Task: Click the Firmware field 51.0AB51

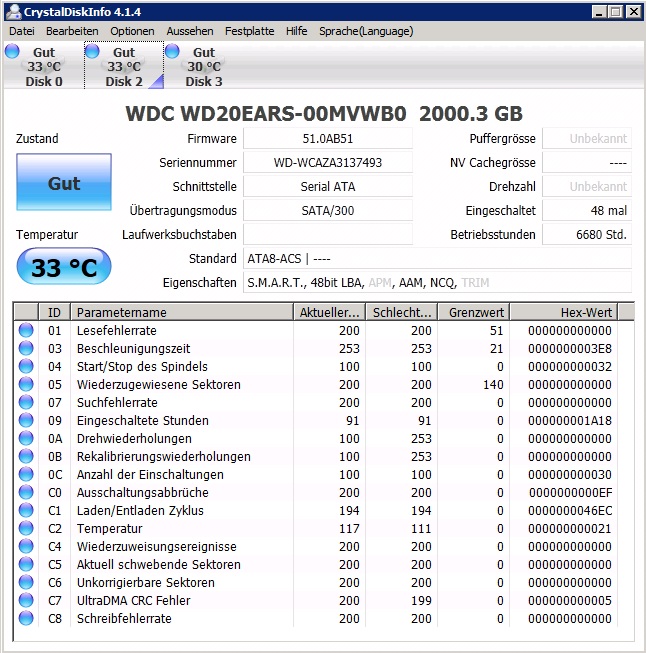Action: pos(328,138)
